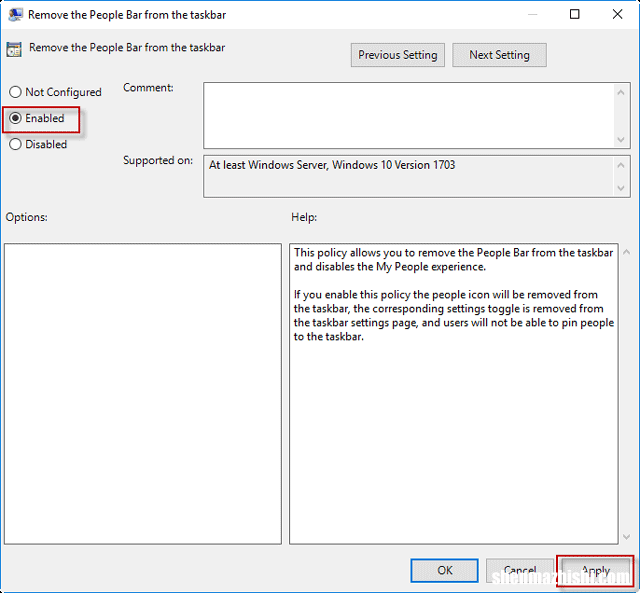The height and width of the screenshot is (593, 640).
Task: Click the heading 'Remove the People Bar from the taskbar'
Action: (x=127, y=48)
